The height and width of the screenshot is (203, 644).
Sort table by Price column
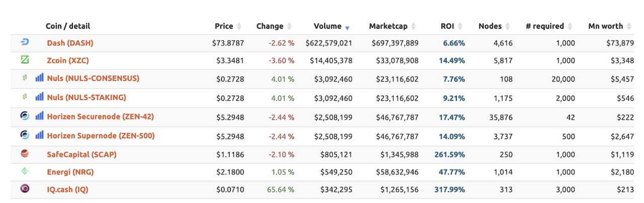[x=228, y=26]
